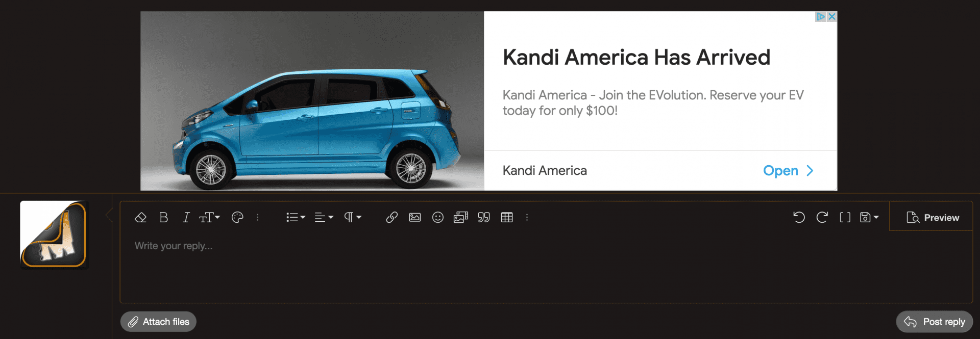The height and width of the screenshot is (339, 980).
Task: Open the media gallery insert icon
Action: (461, 218)
